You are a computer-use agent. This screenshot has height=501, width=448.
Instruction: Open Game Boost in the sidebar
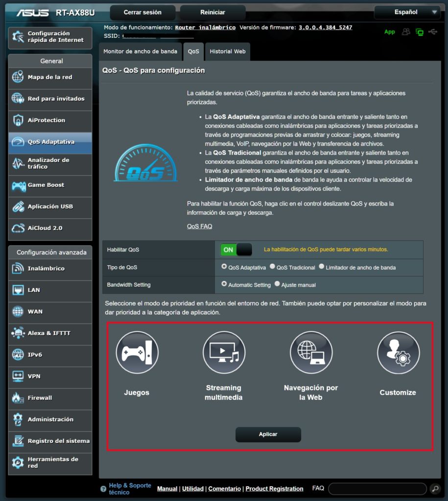coord(50,185)
